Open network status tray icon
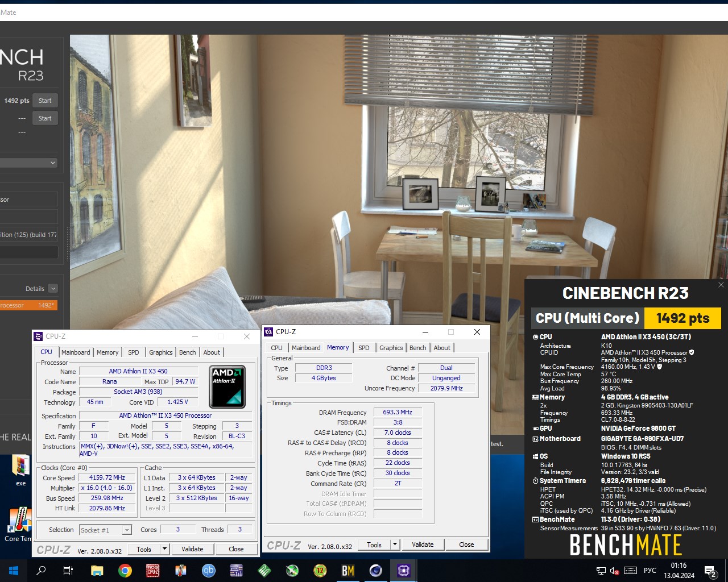The image size is (728, 582). pyautogui.click(x=601, y=571)
